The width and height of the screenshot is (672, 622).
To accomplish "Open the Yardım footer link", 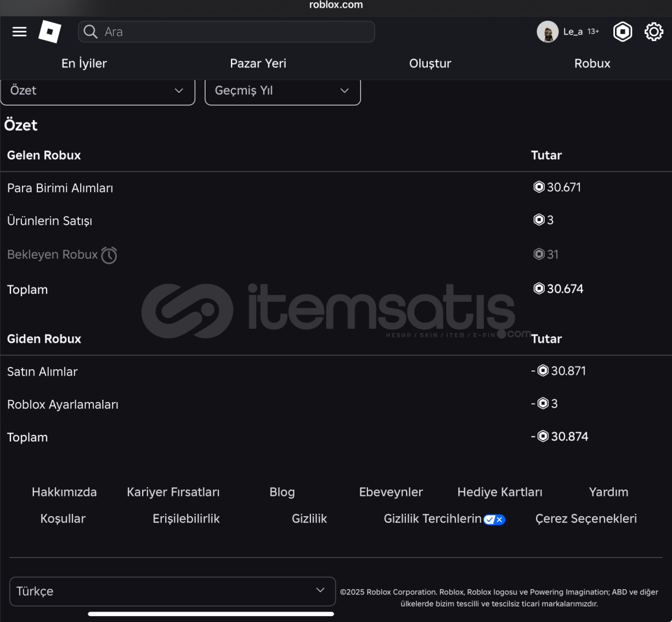I will click(609, 492).
